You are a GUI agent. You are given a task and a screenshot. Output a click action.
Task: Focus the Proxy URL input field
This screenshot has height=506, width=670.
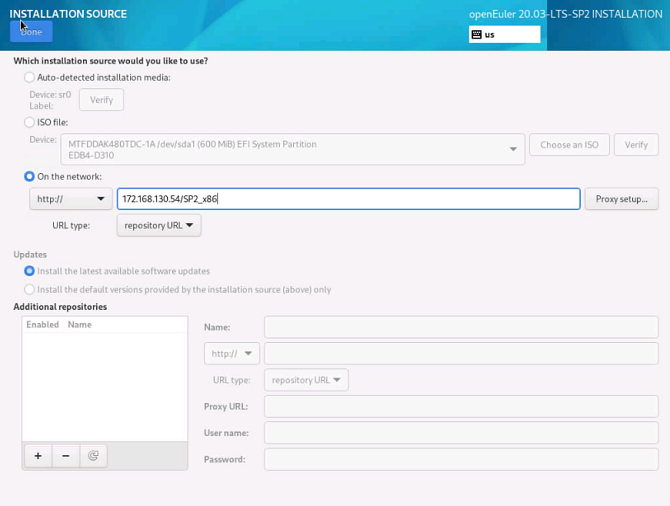pos(460,407)
